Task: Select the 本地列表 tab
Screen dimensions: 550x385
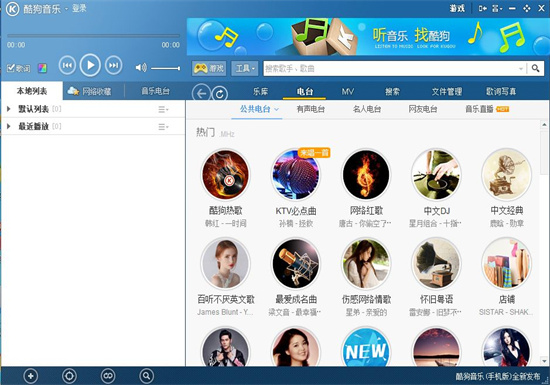Action: click(32, 91)
